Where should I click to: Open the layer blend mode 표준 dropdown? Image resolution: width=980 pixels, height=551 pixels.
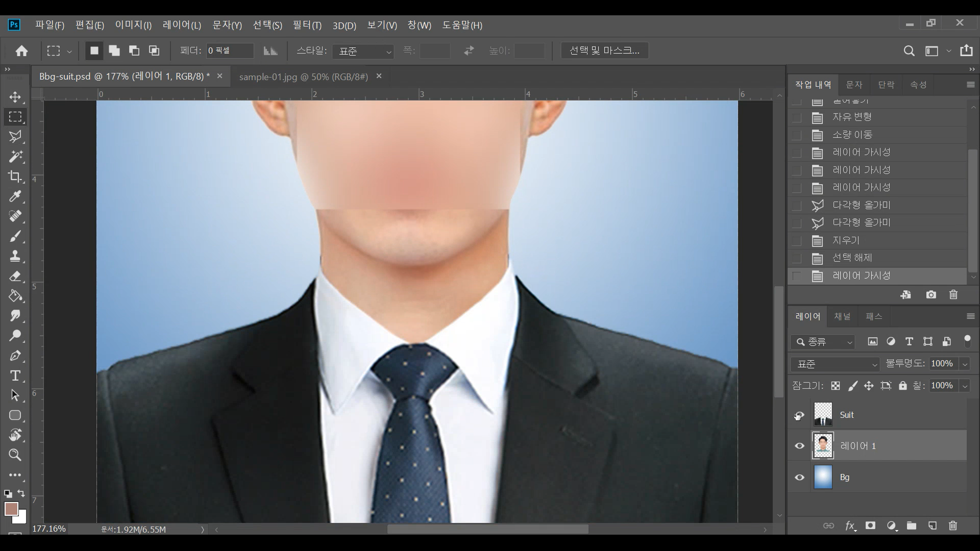[x=835, y=364]
